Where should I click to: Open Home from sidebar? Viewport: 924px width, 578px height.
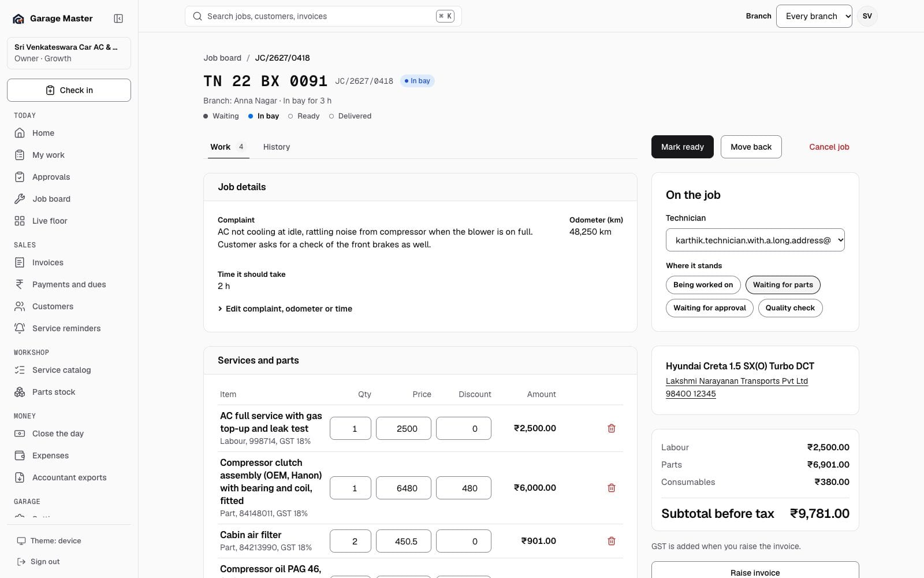[x=69, y=133]
